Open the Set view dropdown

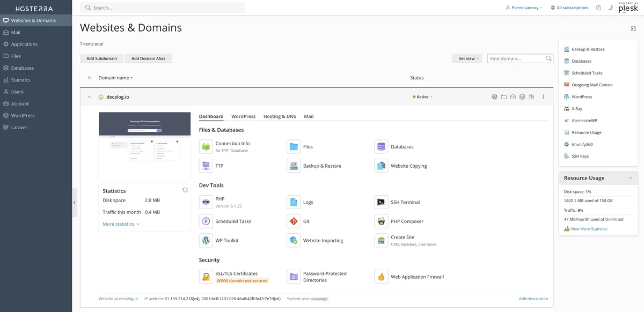tap(467, 58)
